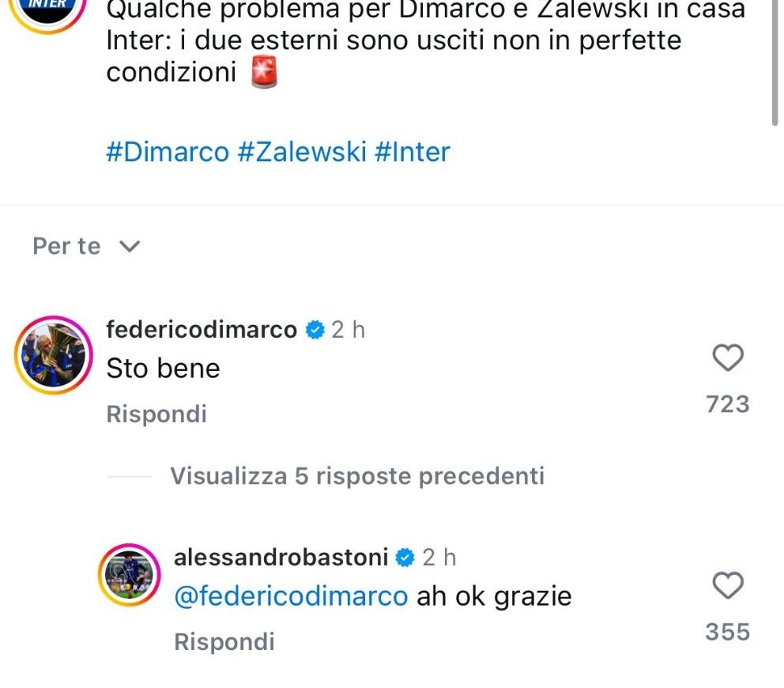Like federicodimarco's "Sto bene" comment
This screenshot has height=688, width=784.
tap(728, 359)
